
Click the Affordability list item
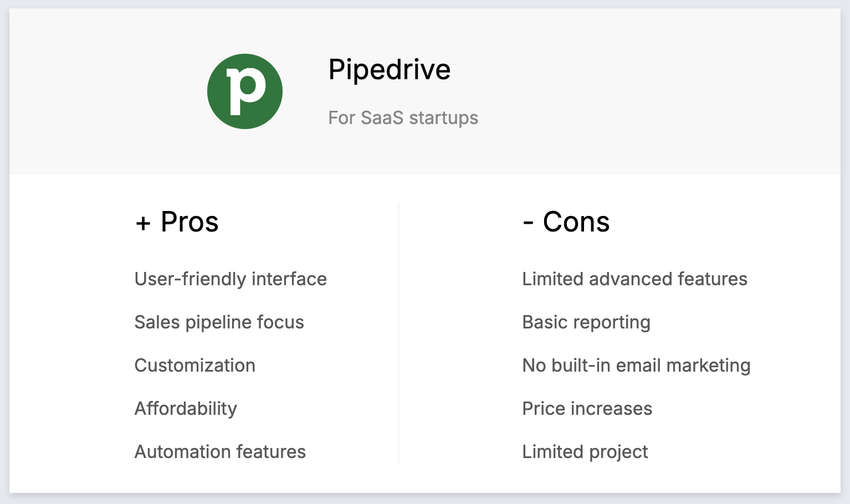coord(186,409)
